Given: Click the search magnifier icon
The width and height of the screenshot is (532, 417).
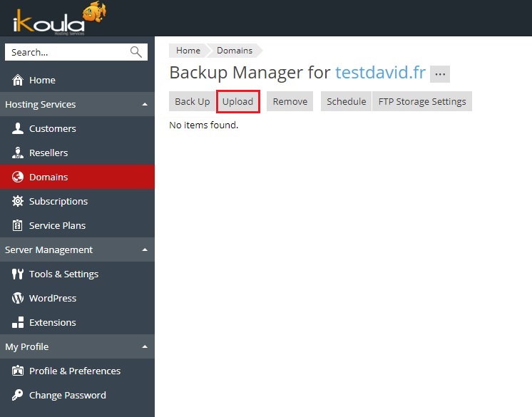Looking at the screenshot, I should tap(135, 52).
